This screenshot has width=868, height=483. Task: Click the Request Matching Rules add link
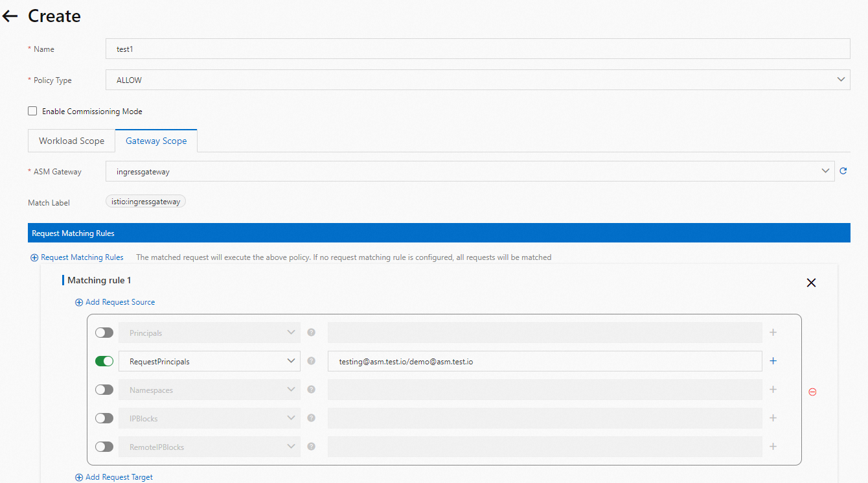point(76,257)
